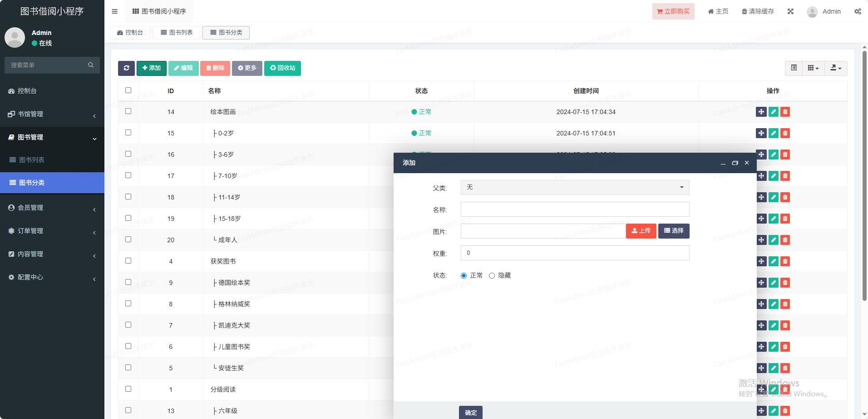The height and width of the screenshot is (419, 868).
Task: Open the columns visibility dropdown
Action: [x=813, y=68]
